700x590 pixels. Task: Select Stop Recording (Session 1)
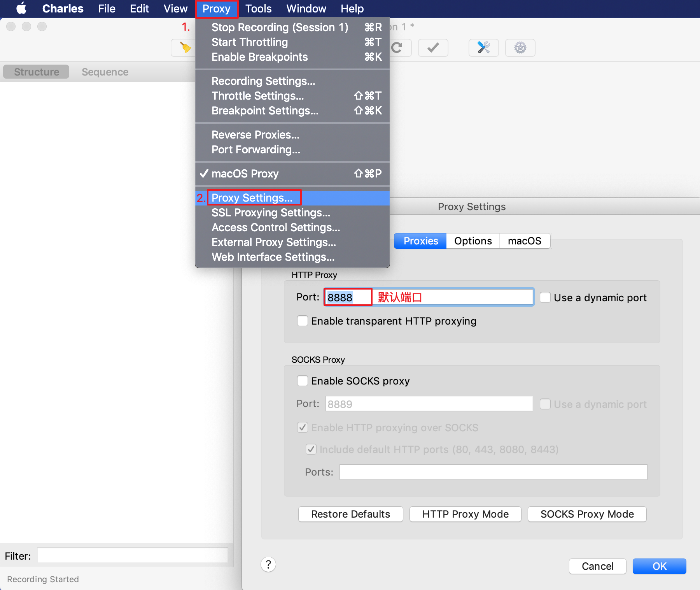(292, 27)
